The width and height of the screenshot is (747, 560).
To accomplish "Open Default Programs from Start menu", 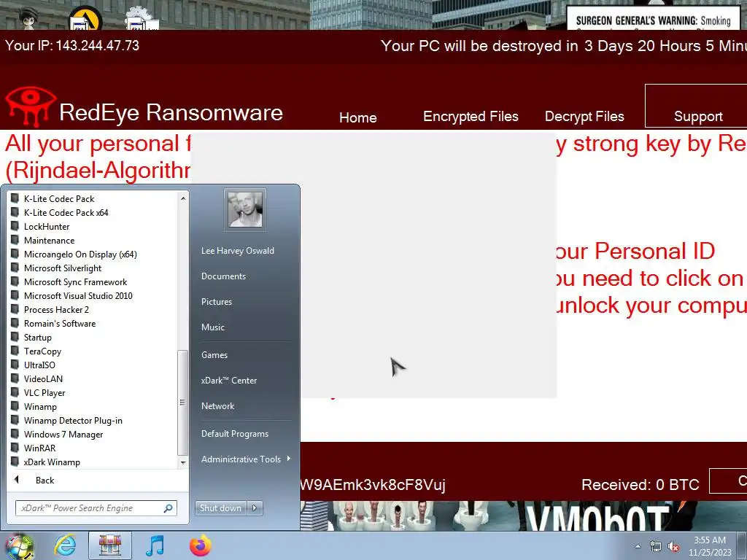I will [235, 433].
